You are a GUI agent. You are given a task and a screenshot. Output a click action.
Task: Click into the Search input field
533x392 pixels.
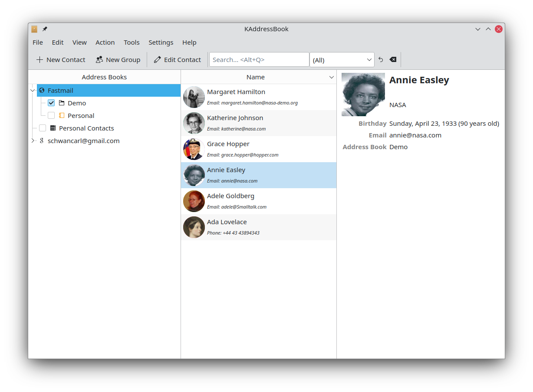point(259,60)
